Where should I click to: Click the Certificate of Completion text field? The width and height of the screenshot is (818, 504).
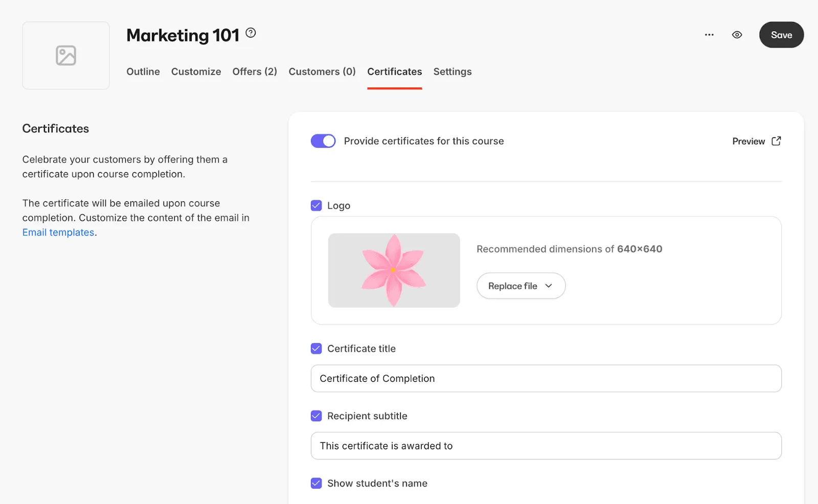(546, 378)
